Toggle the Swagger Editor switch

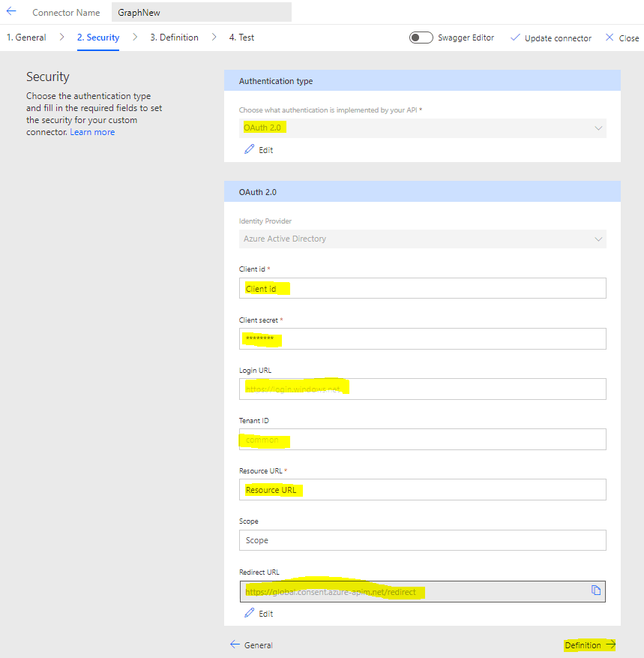point(421,38)
